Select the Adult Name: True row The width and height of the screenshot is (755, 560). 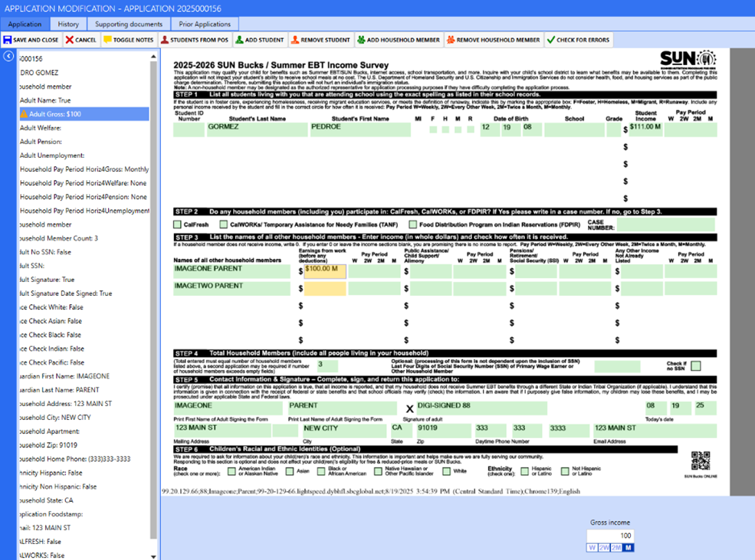click(x=84, y=100)
